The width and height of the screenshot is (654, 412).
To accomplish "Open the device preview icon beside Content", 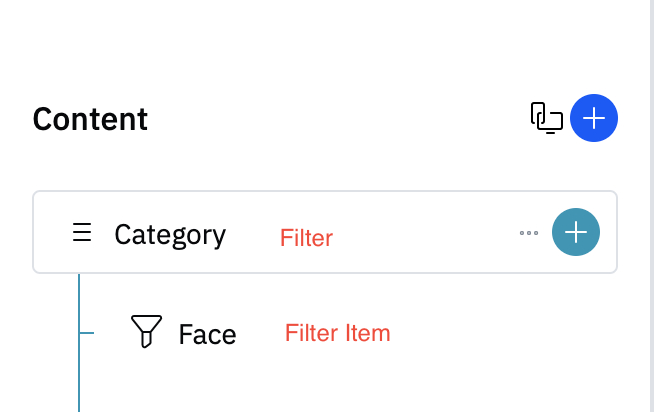I will click(x=546, y=118).
